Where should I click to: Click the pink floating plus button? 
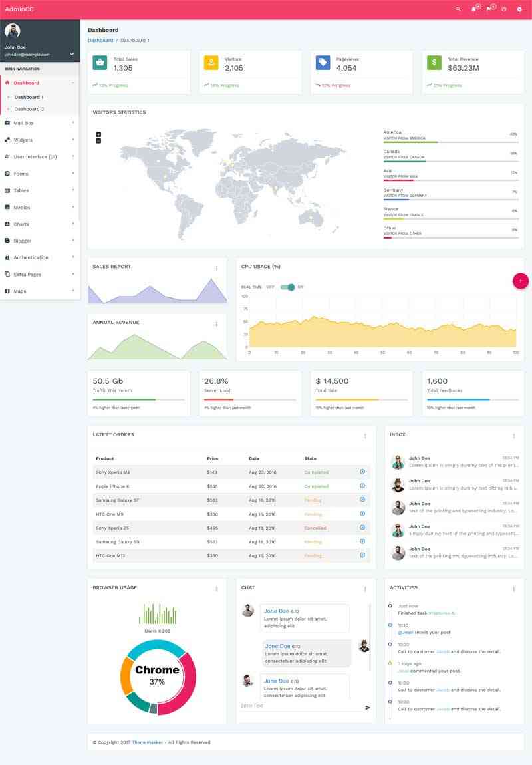(x=521, y=281)
